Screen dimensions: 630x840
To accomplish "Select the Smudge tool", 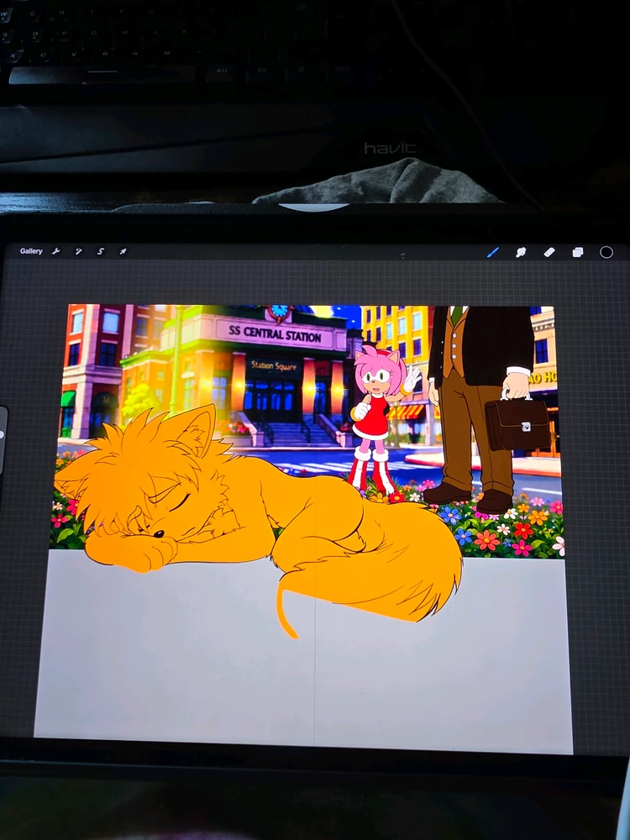I will pos(521,252).
